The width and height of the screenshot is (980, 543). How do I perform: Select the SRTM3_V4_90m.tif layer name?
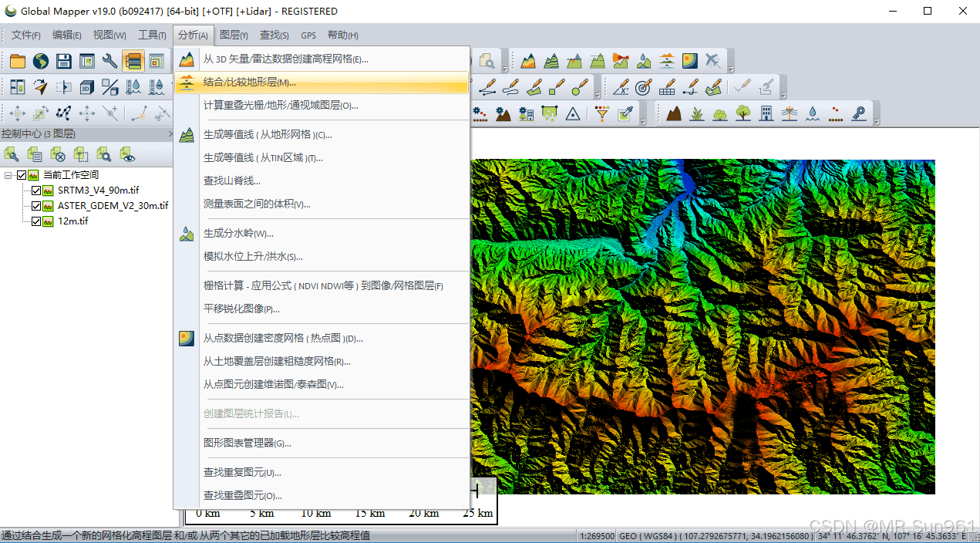click(98, 191)
